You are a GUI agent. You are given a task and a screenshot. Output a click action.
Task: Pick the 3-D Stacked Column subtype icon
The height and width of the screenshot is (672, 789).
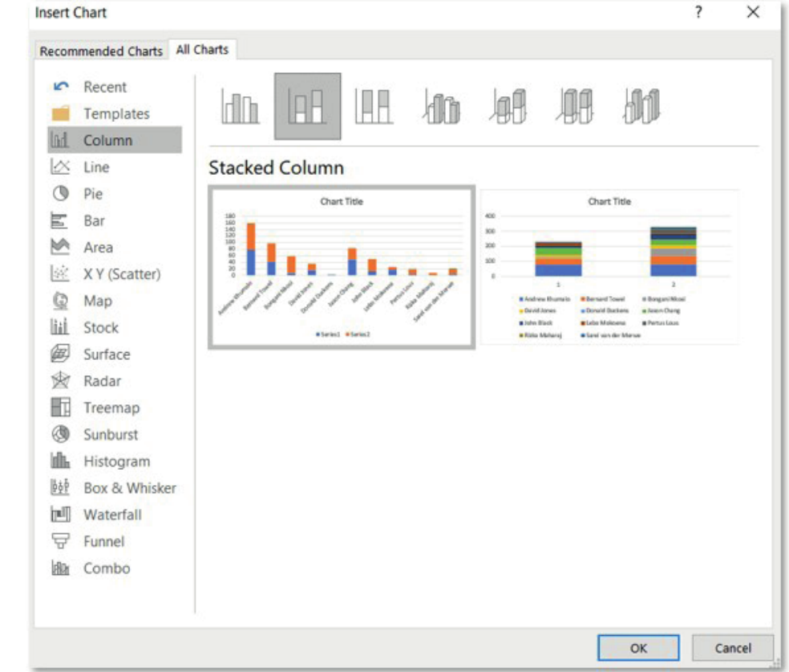[508, 106]
